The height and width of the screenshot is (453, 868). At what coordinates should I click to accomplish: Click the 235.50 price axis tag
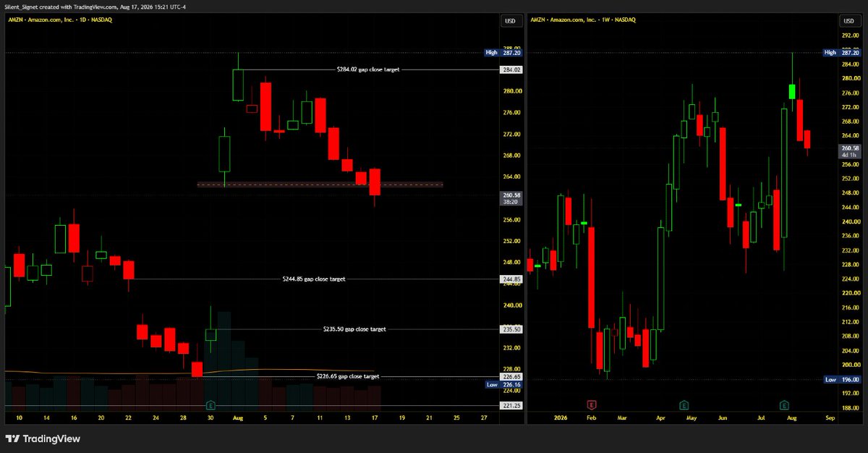pos(511,329)
